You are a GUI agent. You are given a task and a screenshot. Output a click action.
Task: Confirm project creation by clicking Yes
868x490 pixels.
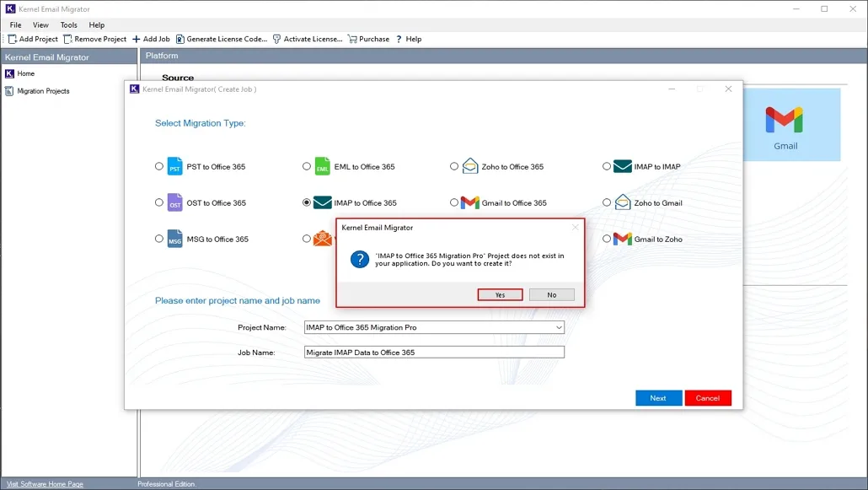pyautogui.click(x=500, y=294)
